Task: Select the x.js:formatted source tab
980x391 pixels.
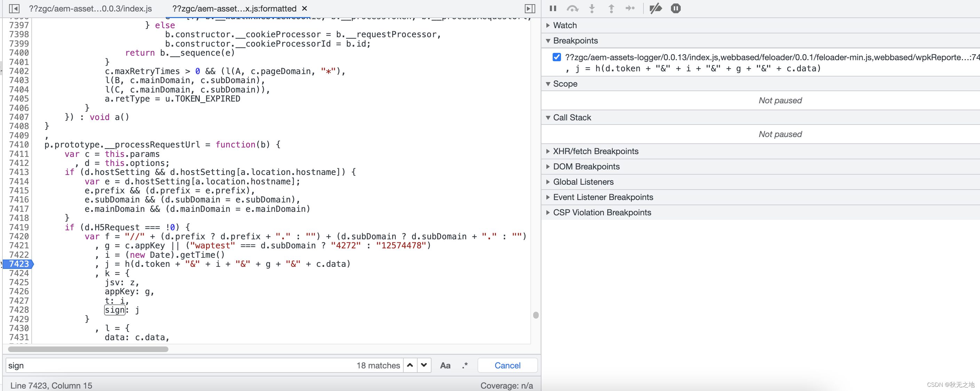Action: (x=234, y=8)
